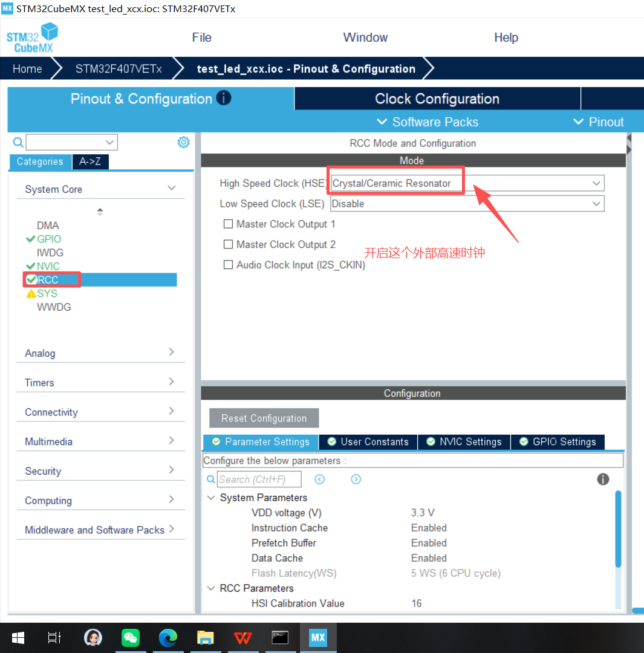Open the Window menu
Screen dimensions: 644x653
tap(365, 37)
